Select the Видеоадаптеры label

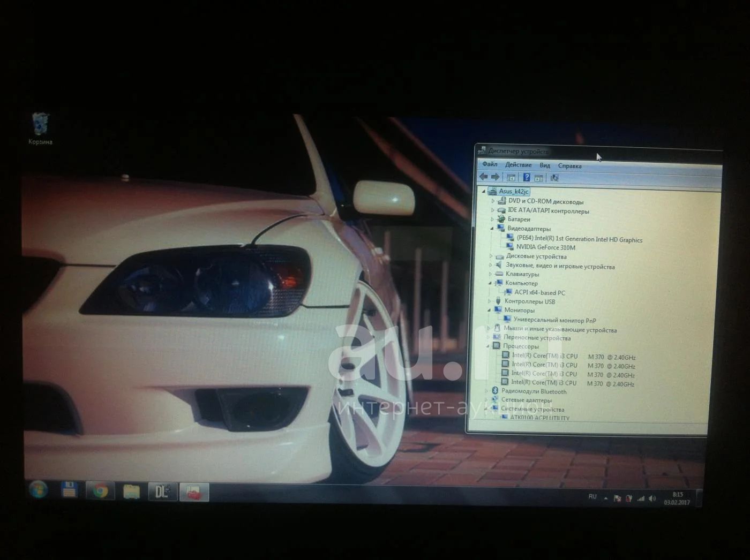tap(529, 229)
